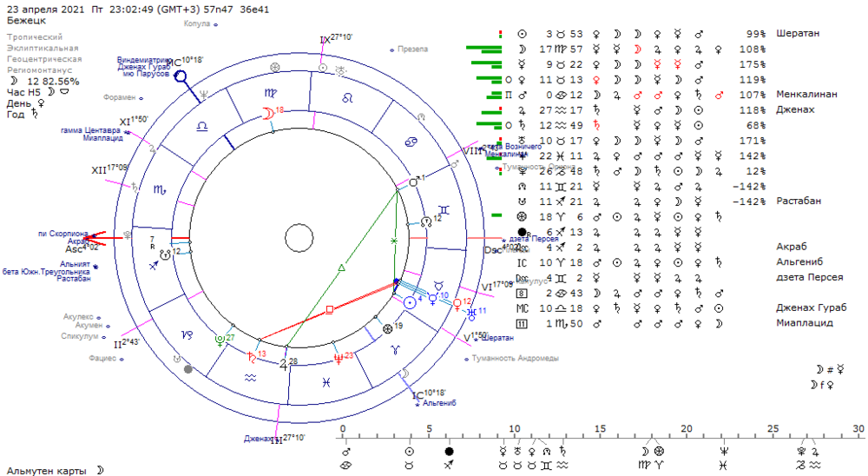Viewport: 868px width, 476px height.
Task: Select the Форамен star label
Action: [120, 97]
